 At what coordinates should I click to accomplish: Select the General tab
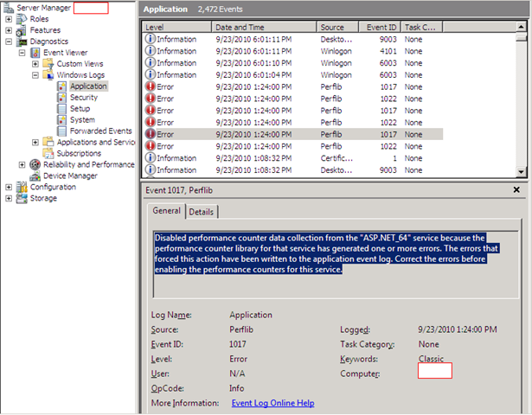(166, 211)
